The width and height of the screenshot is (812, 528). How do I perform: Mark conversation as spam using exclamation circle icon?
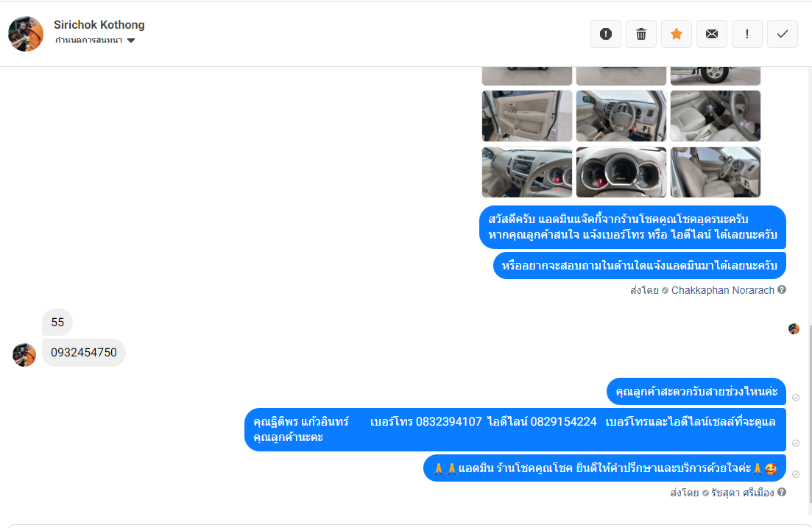tap(605, 34)
